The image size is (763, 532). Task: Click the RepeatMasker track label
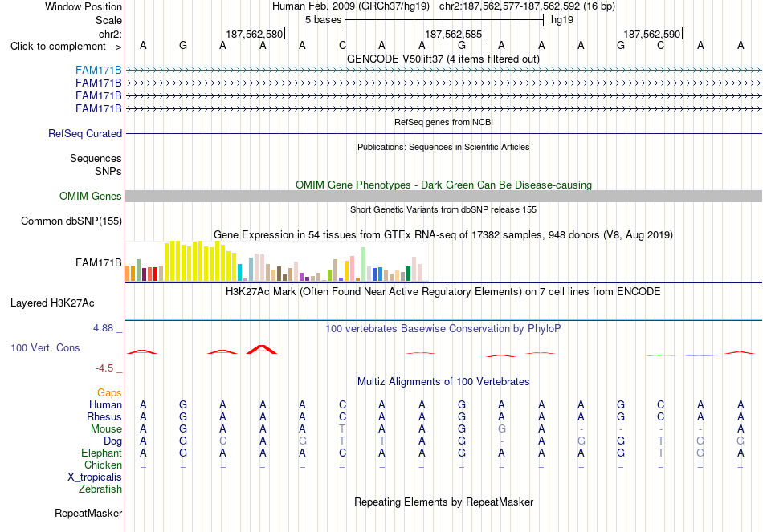point(88,513)
